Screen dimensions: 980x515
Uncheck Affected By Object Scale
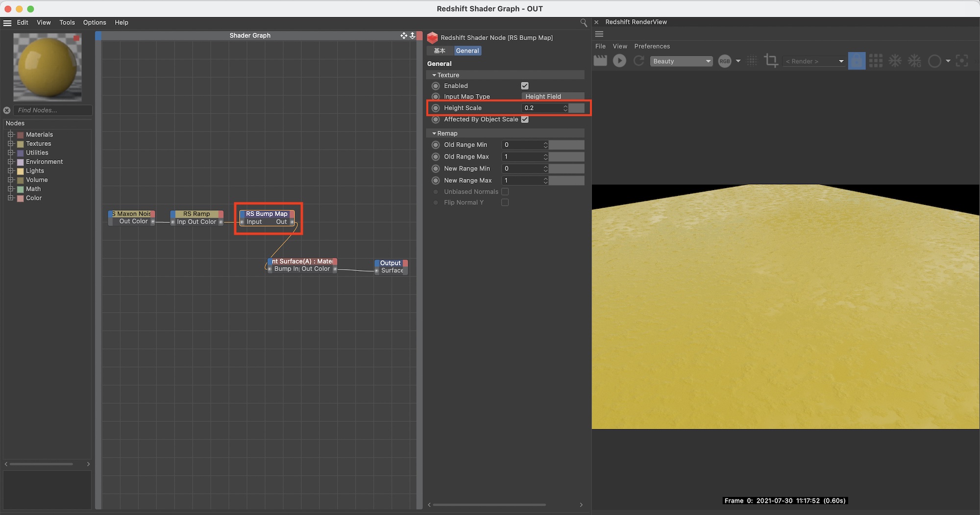coord(525,120)
